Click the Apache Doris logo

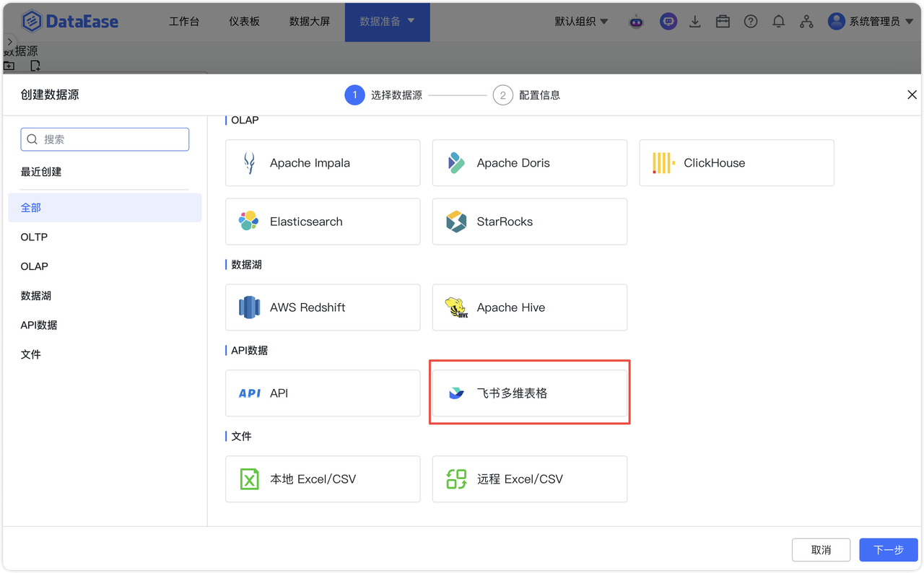[456, 163]
